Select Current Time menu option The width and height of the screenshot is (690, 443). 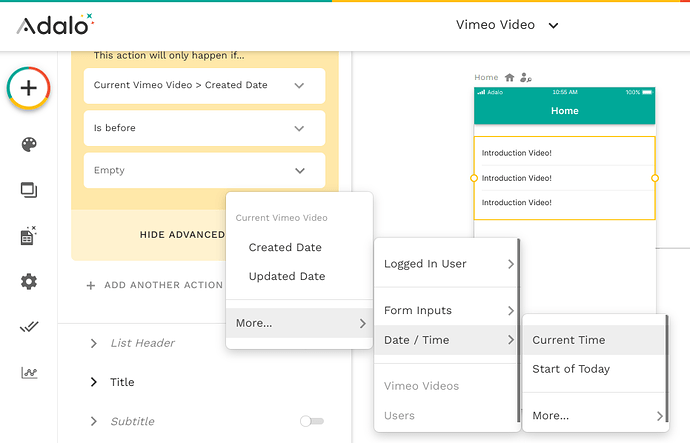tap(569, 340)
